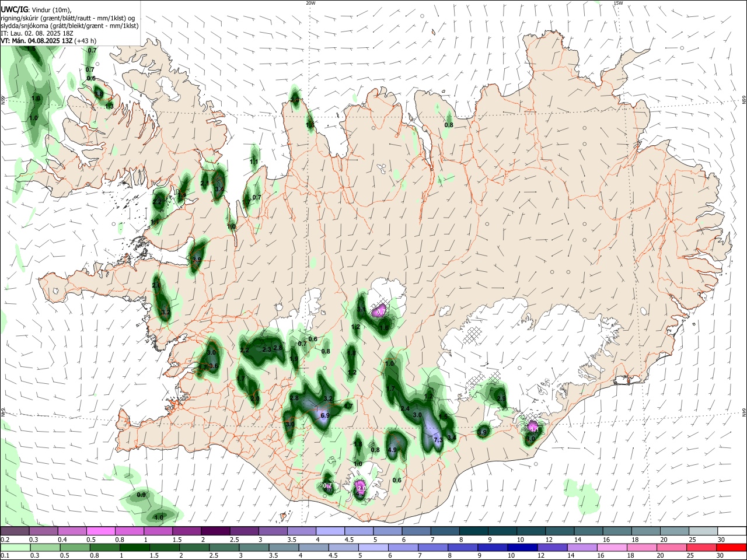747x560 pixels.
Task: Click the 25 label in the lower legend
Action: (x=690, y=556)
